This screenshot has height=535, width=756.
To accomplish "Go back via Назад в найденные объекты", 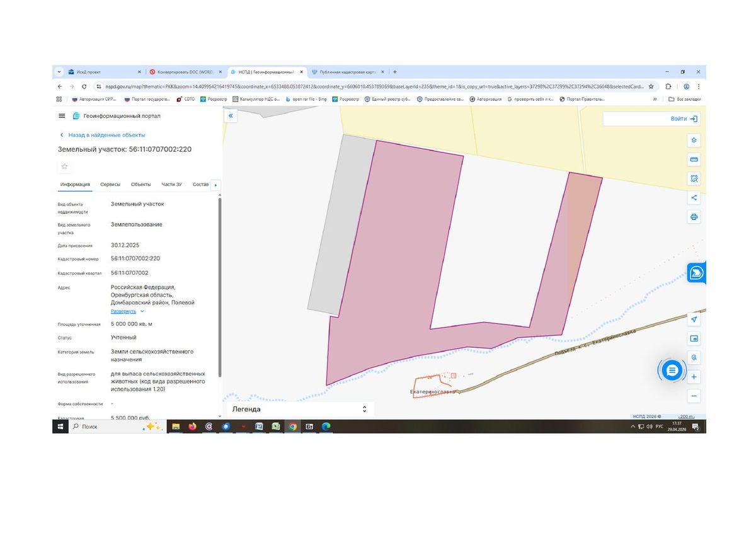I will point(102,135).
